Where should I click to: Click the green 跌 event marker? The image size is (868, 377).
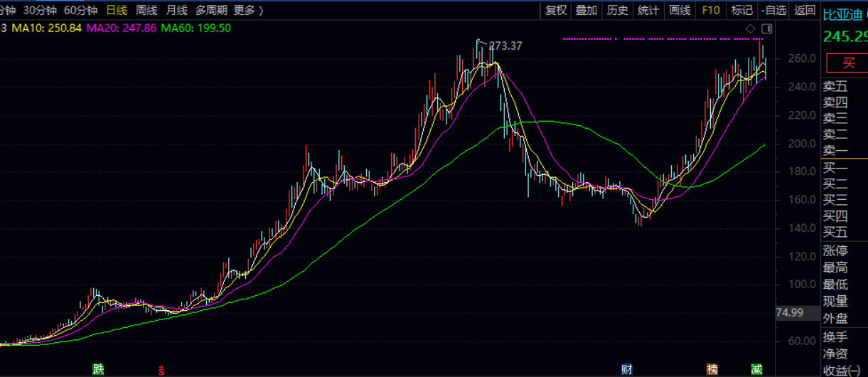pyautogui.click(x=98, y=368)
